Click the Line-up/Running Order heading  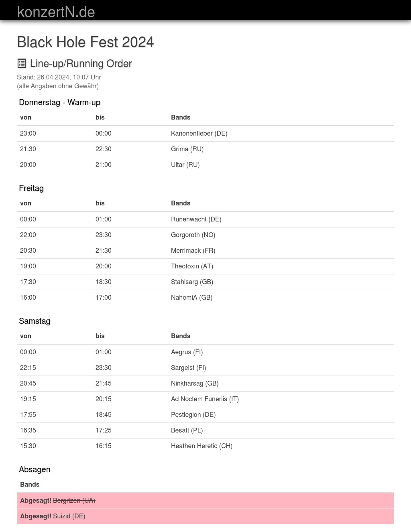pyautogui.click(x=81, y=63)
